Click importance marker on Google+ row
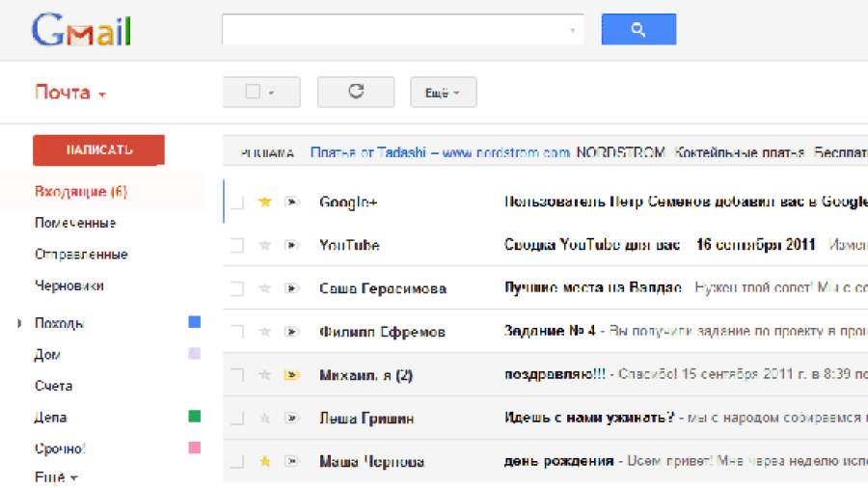This screenshot has width=868, height=488. point(291,202)
